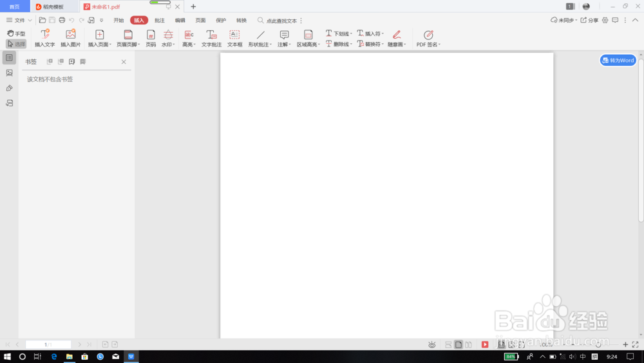This screenshot has width=644, height=363.
Task: Select the 文字批注 text annotation tool
Action: 211,38
